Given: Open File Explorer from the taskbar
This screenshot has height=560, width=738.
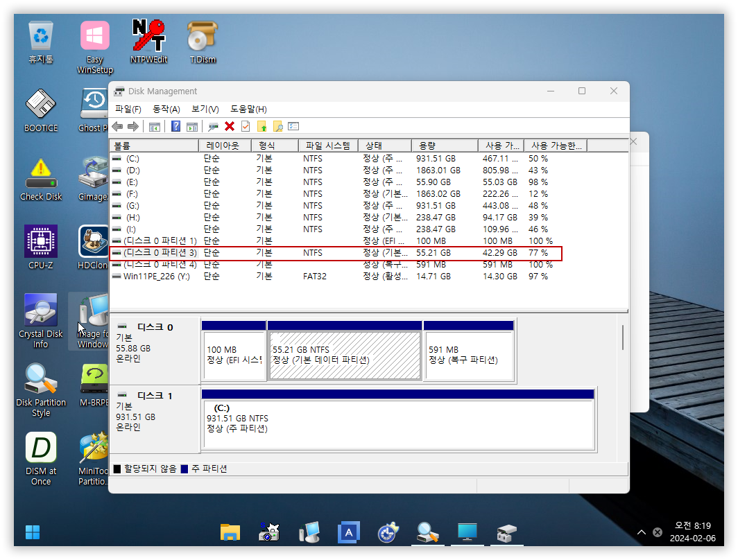Looking at the screenshot, I should click(x=230, y=533).
